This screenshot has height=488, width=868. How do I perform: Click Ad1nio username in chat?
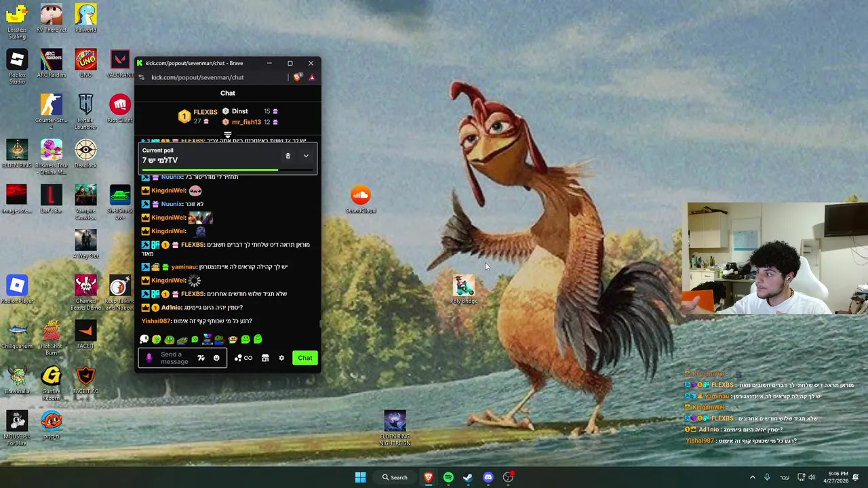(x=172, y=307)
